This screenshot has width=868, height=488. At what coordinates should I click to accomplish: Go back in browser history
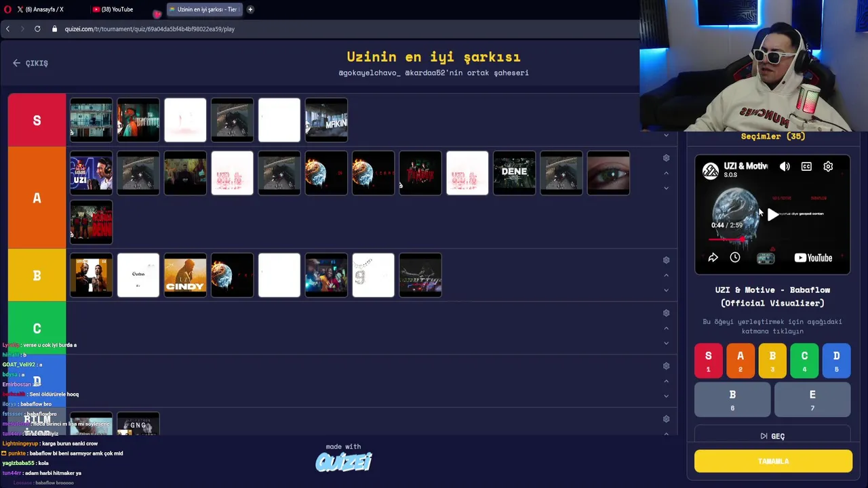pos(7,28)
